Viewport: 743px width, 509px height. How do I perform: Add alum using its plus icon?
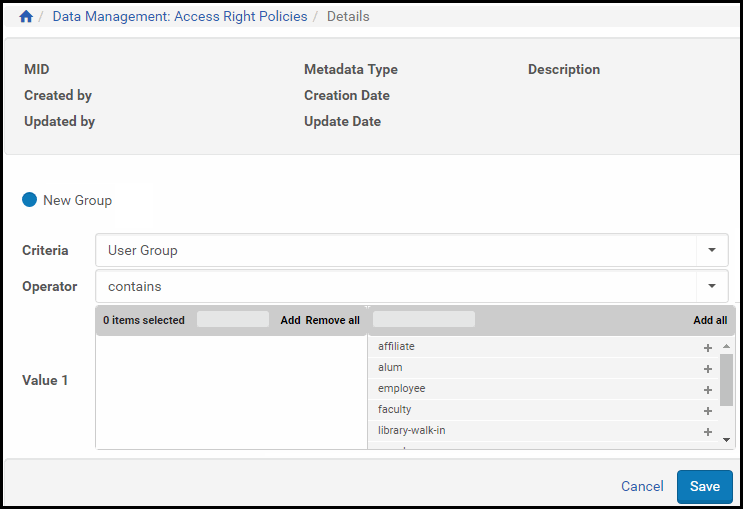[x=708, y=369]
